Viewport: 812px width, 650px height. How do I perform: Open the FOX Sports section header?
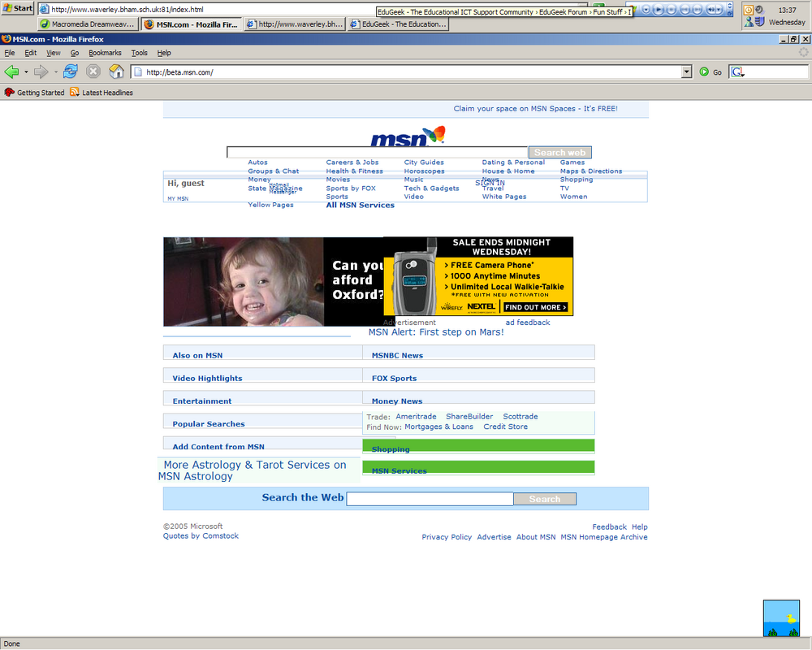point(394,379)
